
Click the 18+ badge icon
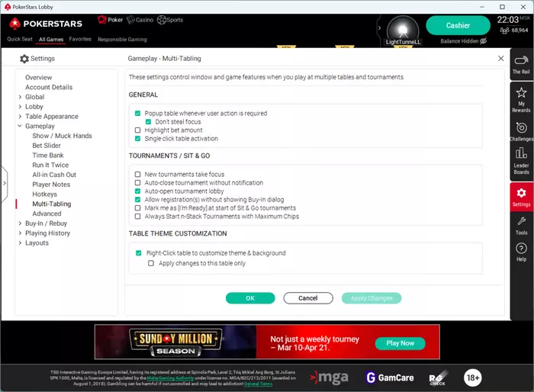click(x=472, y=378)
